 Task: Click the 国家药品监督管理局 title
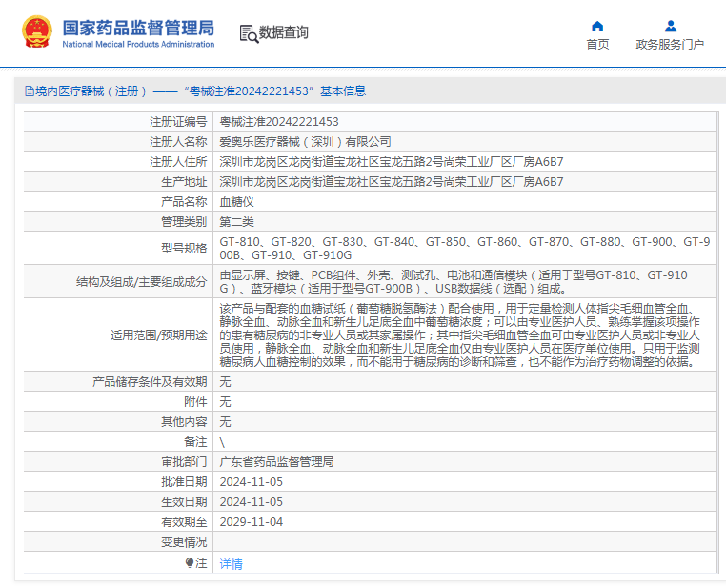[x=138, y=28]
